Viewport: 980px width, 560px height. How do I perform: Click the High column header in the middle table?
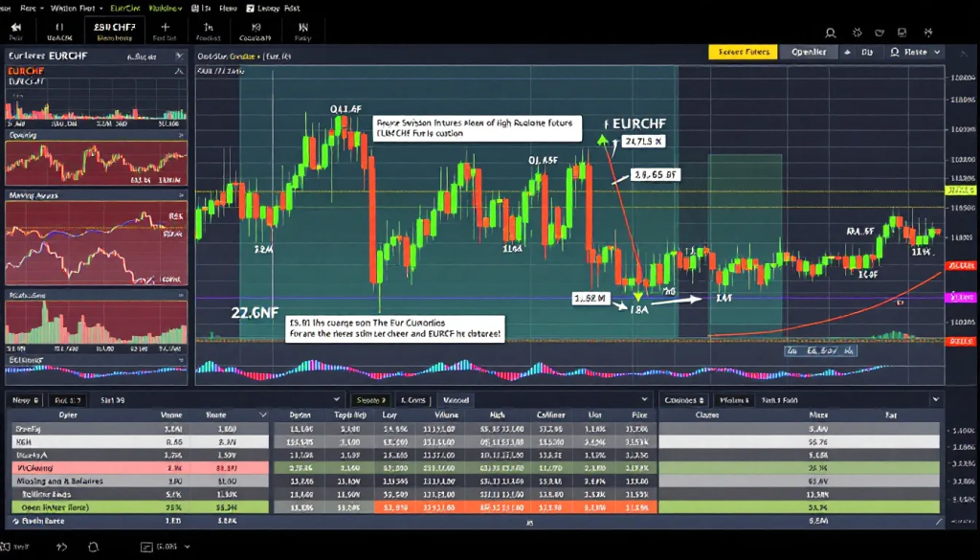[x=498, y=415]
